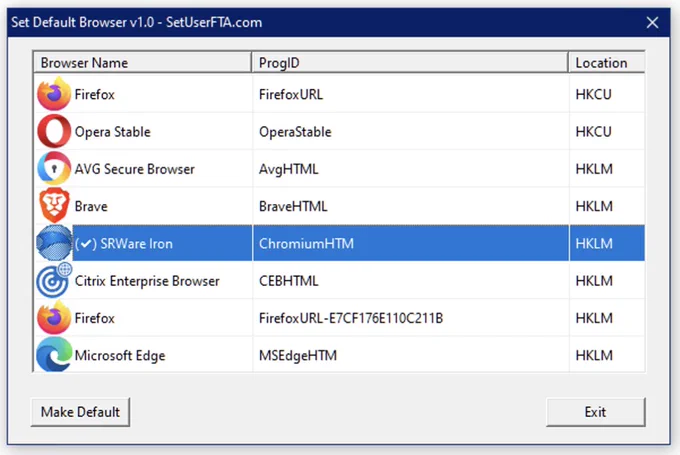Click the ProgID column header
Image resolution: width=680 pixels, height=455 pixels.
point(410,63)
